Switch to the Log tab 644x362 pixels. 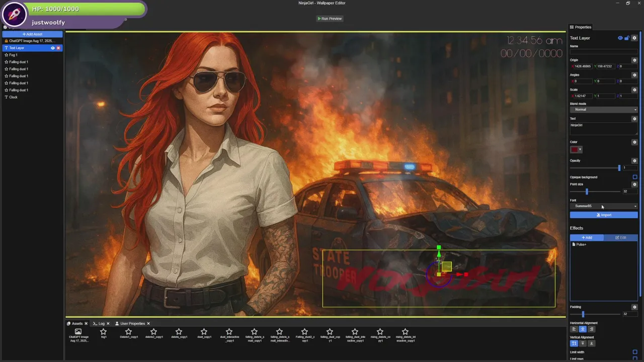(99, 324)
